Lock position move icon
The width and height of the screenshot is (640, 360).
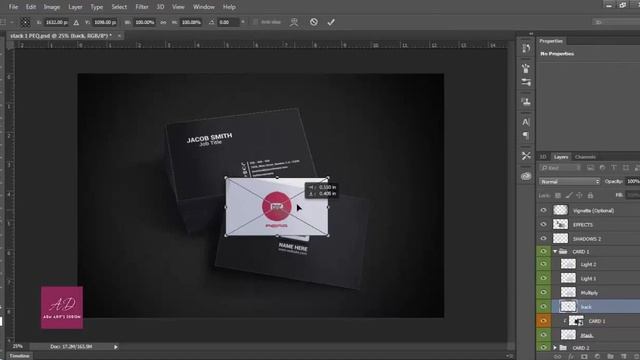point(579,196)
